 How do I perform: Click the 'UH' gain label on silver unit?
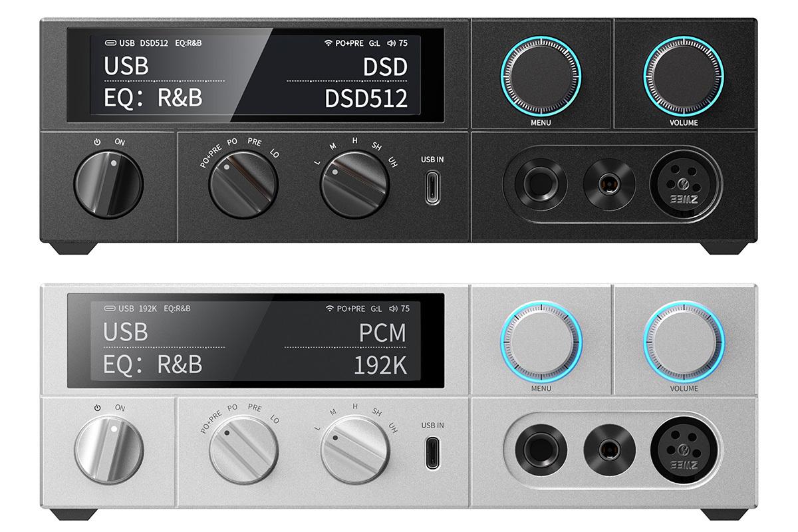tap(394, 426)
